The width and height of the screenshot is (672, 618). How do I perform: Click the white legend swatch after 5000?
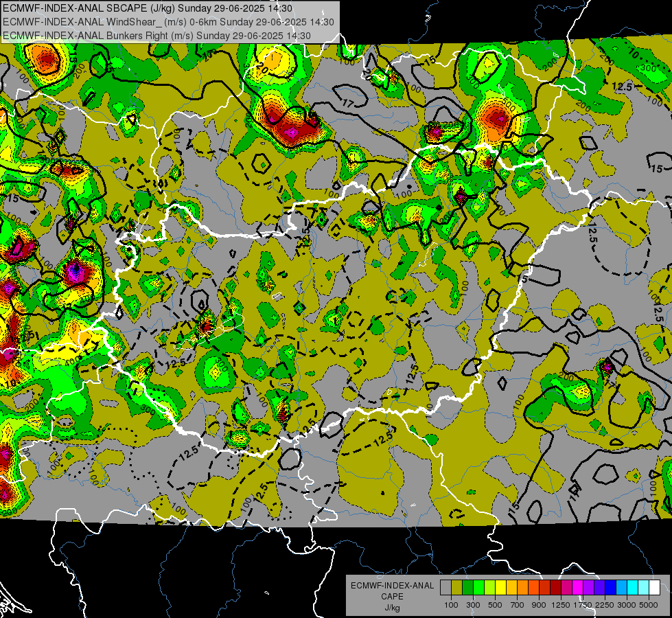(654, 588)
